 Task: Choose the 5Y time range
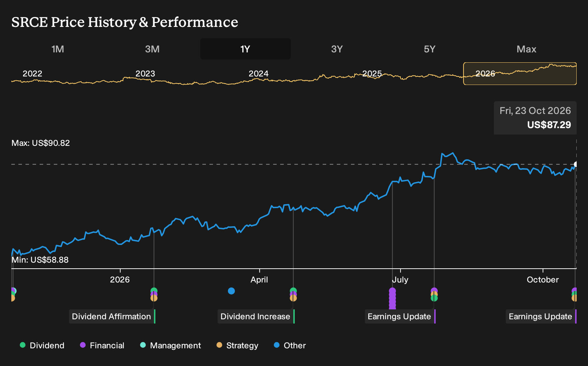coord(430,49)
